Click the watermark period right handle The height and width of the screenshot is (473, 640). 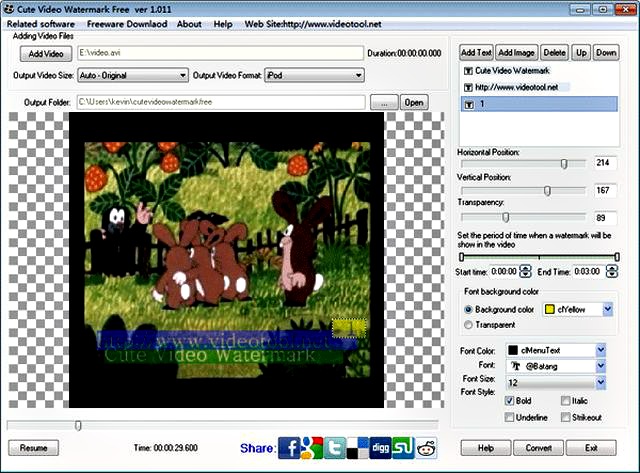[x=617, y=257]
